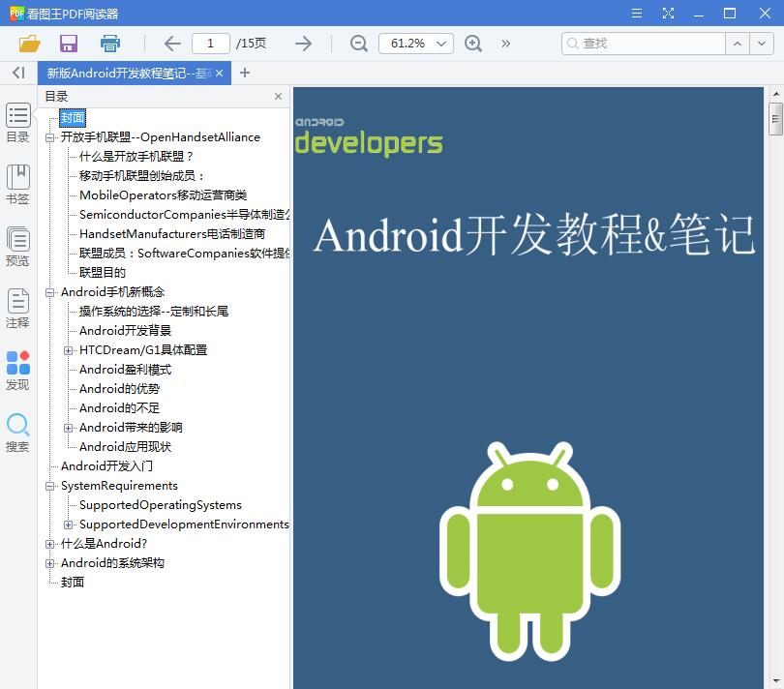Collapse the Android手机新概念 node
The image size is (784, 689).
pyautogui.click(x=49, y=291)
